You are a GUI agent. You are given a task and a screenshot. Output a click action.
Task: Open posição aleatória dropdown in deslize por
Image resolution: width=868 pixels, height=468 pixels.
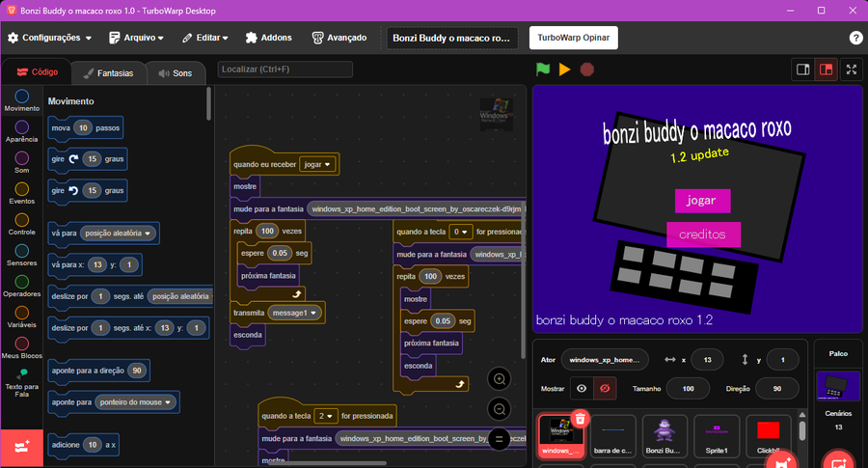[180, 296]
